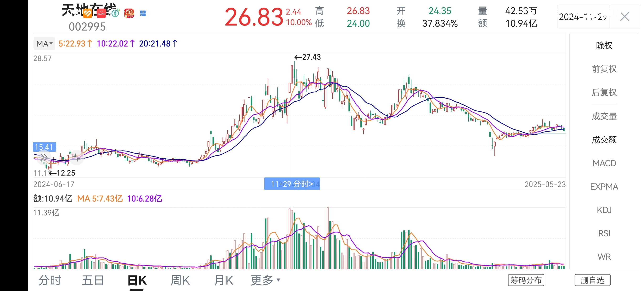This screenshot has width=644, height=291.
Task: Tap the red Taobao icon
Action: click(129, 13)
